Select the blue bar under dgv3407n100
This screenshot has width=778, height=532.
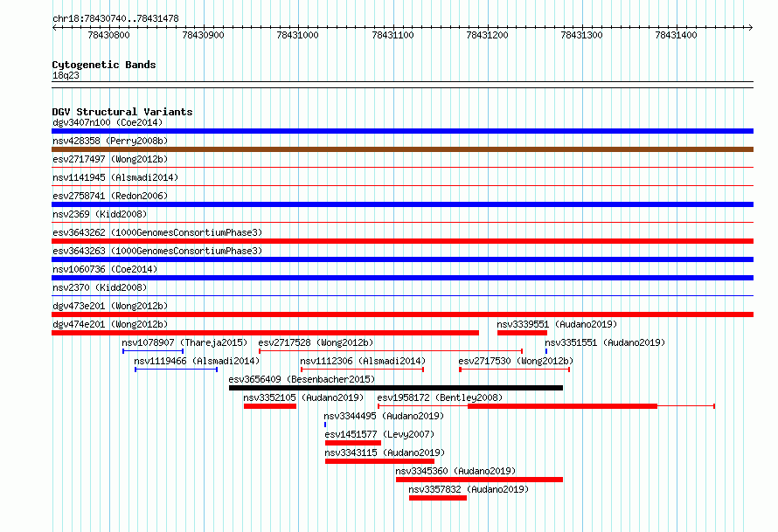pos(402,131)
